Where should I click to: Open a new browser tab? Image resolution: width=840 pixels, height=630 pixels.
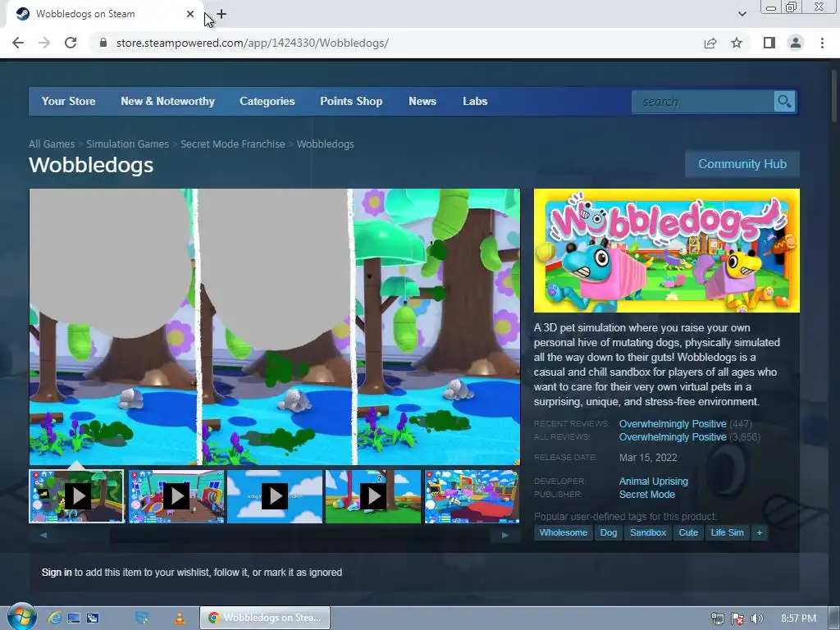coord(221,14)
